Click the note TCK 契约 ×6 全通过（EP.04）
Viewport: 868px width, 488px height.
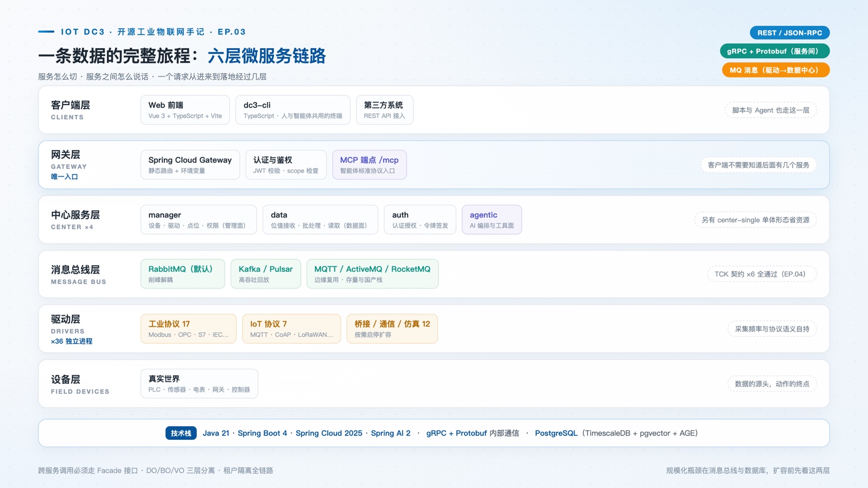(762, 274)
